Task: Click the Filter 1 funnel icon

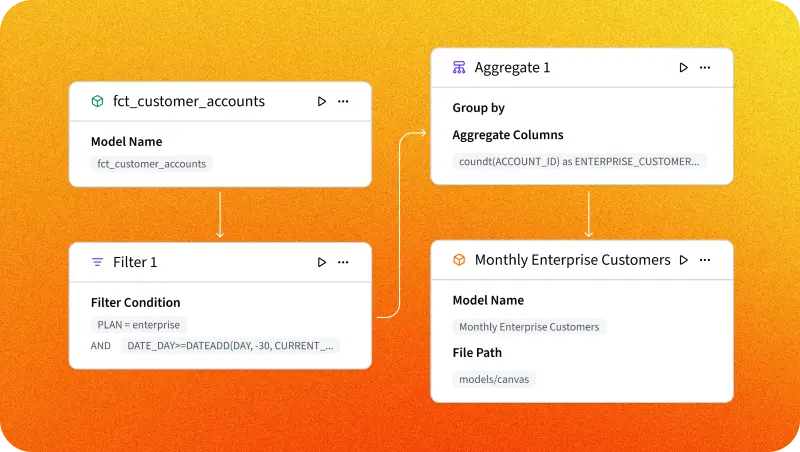Action: point(97,262)
